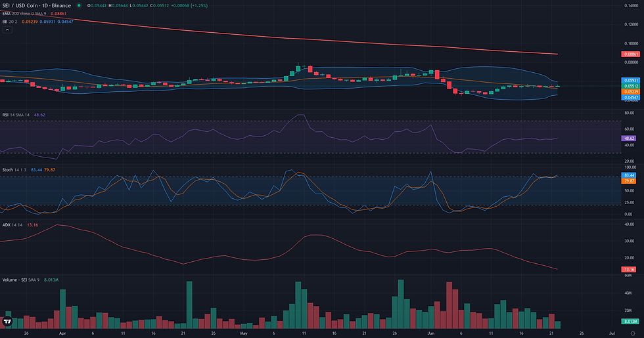This screenshot has width=644, height=338.
Task: Click the 0.05931 upper band value in BB legend
Action: tap(47, 22)
